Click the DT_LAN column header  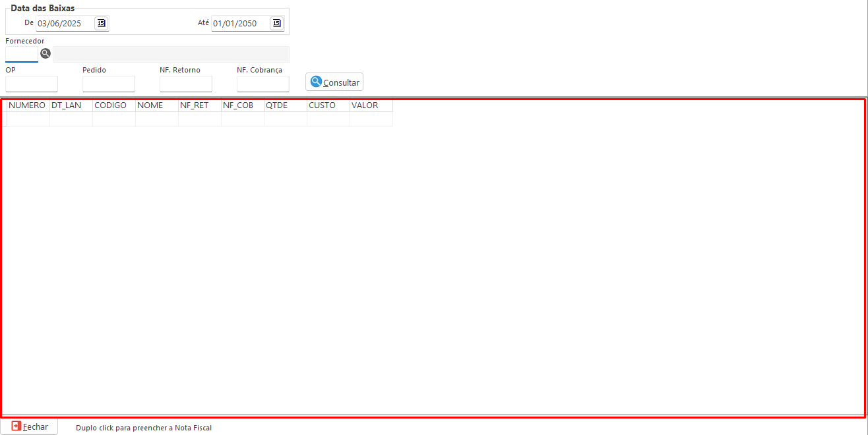click(71, 105)
